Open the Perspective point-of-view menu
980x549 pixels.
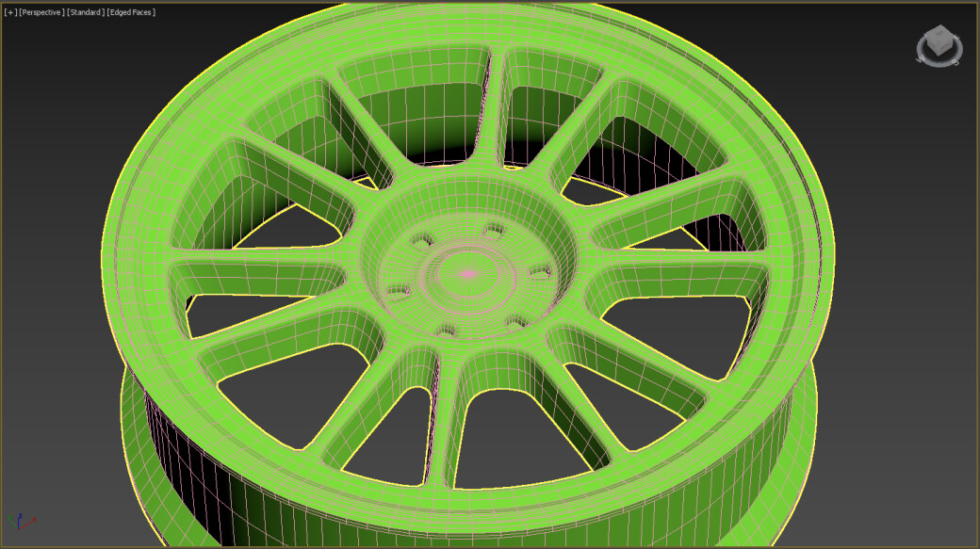41,12
